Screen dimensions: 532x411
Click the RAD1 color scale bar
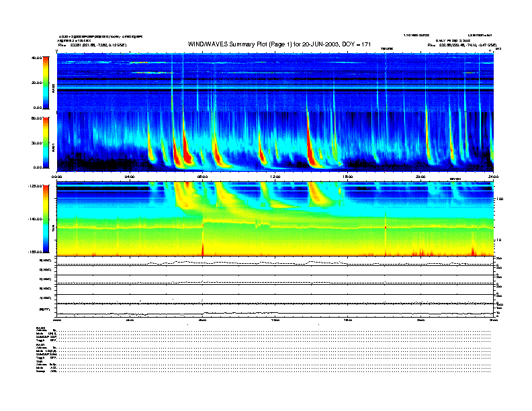(46, 142)
